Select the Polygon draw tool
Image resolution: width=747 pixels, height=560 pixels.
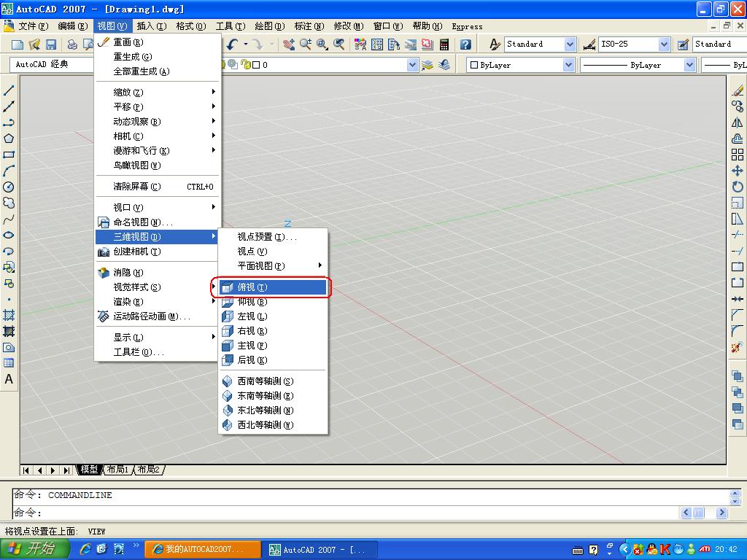tap(9, 139)
